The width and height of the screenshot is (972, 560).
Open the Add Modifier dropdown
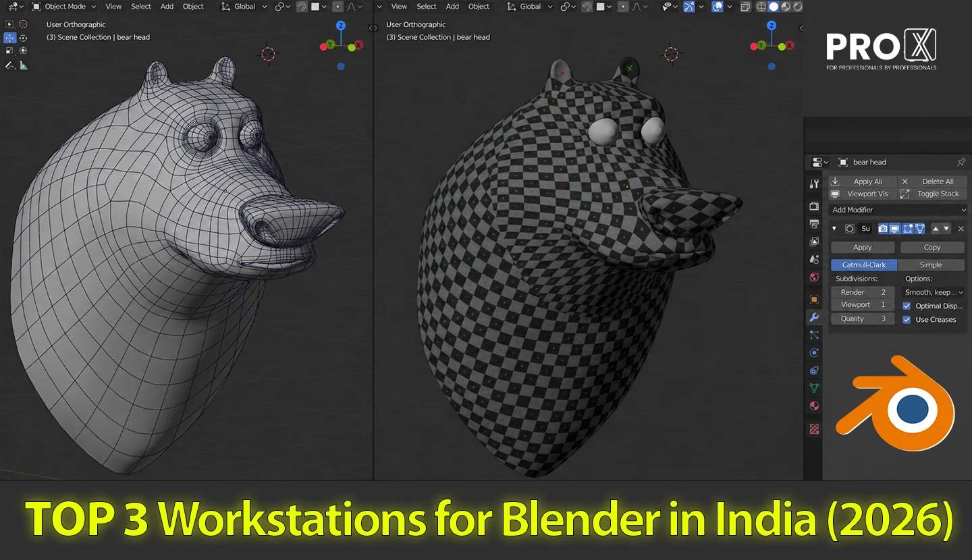(898, 210)
